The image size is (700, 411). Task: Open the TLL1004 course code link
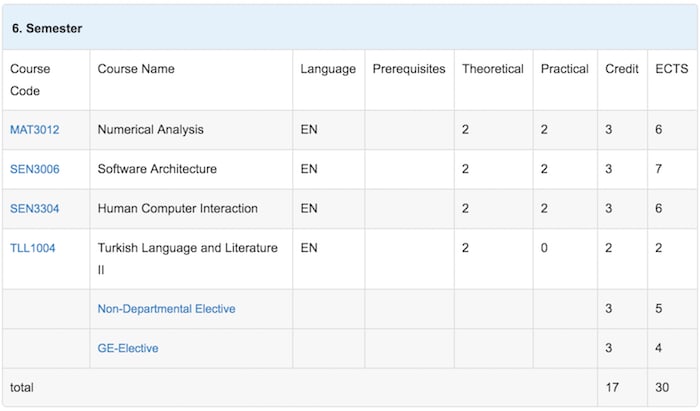coord(33,248)
